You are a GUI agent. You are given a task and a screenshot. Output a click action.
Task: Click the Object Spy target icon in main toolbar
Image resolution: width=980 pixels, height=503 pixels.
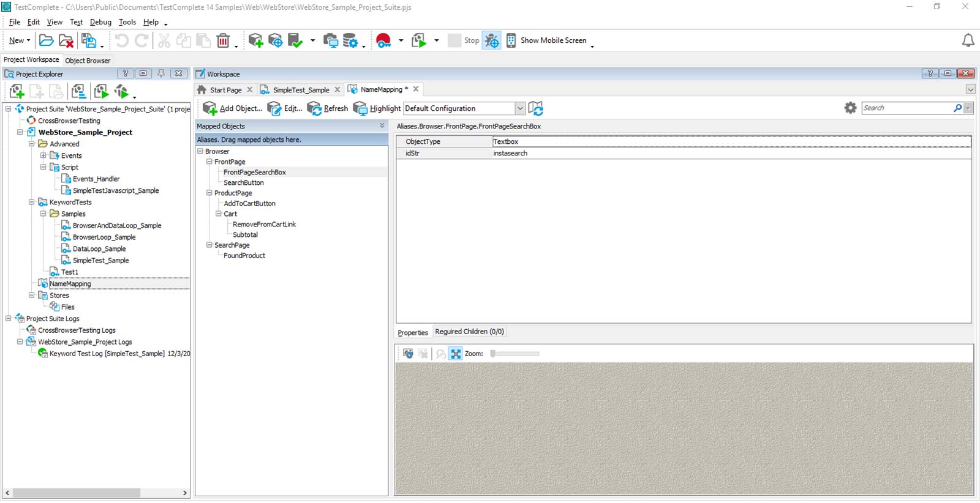click(x=276, y=40)
